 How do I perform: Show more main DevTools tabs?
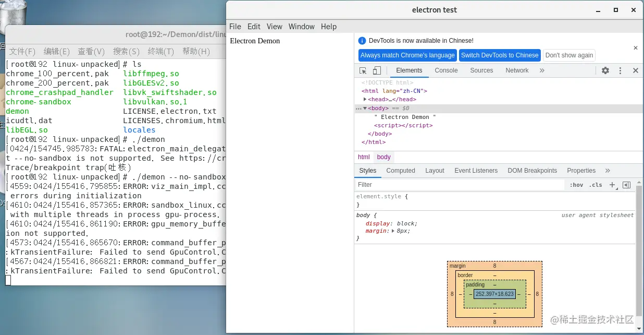pyautogui.click(x=542, y=70)
